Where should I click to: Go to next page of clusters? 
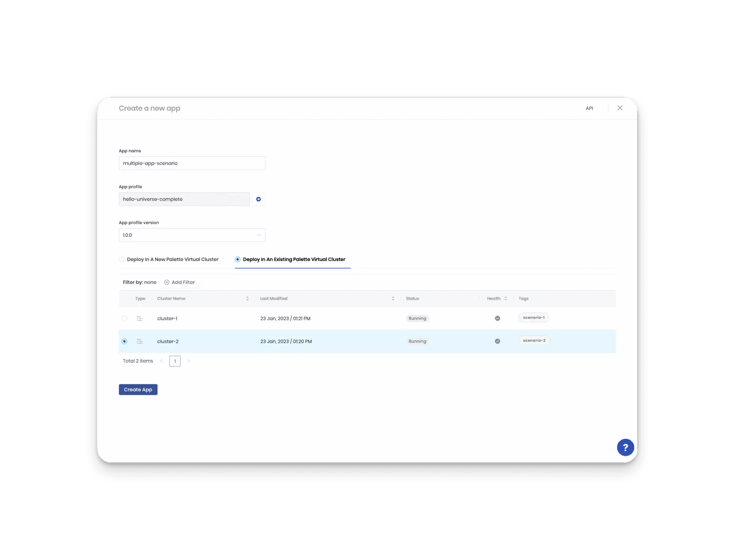point(189,361)
